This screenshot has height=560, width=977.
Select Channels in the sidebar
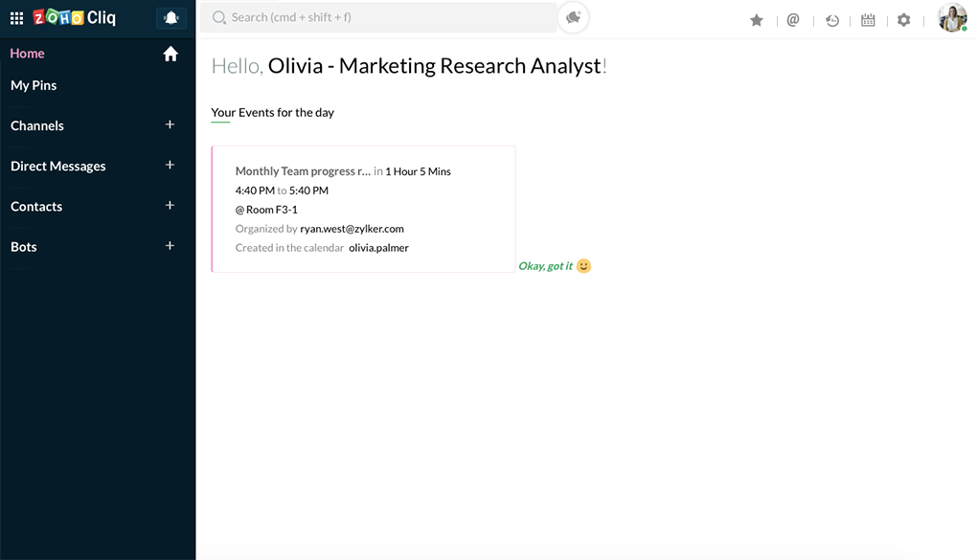[x=37, y=125]
